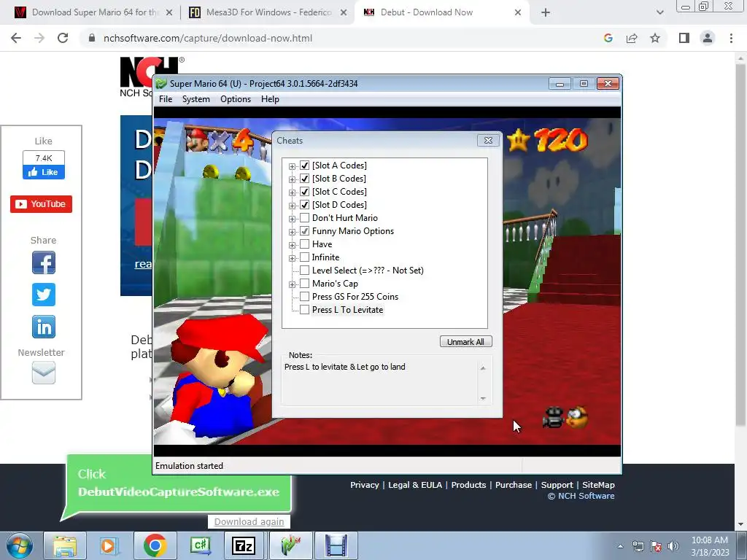Toggle the Funny Mario Options checkbox
Screen dimensions: 747x560
[304, 231]
